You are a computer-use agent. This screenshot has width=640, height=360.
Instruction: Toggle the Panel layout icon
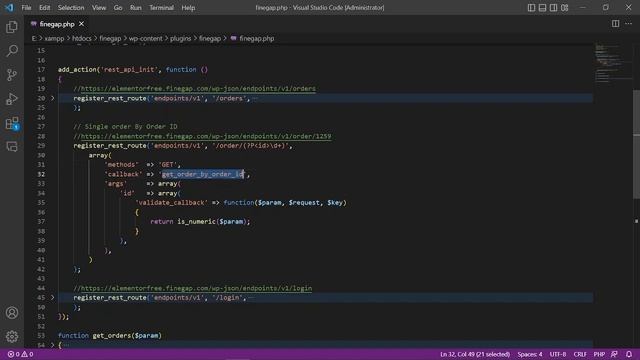pos(542,7)
